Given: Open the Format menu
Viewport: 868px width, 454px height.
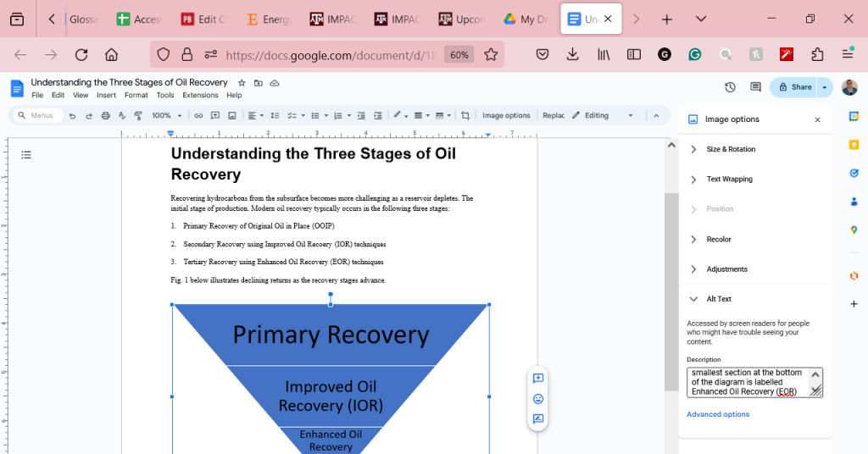Looking at the screenshot, I should (136, 95).
